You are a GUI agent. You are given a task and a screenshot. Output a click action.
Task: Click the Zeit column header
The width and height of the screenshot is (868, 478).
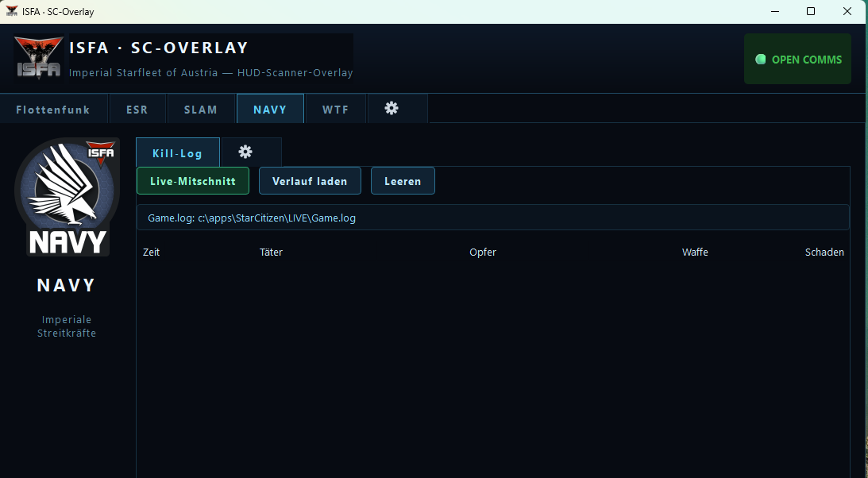[151, 252]
